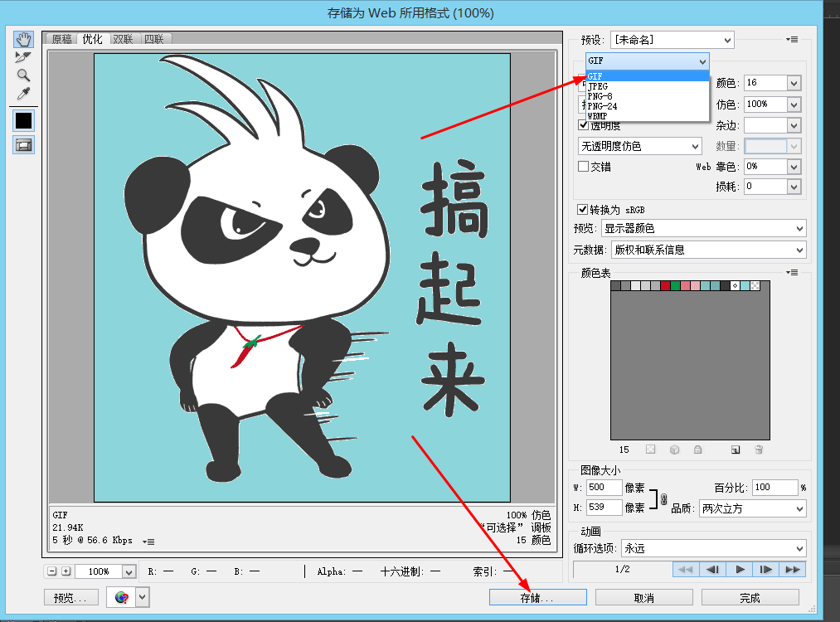Delete selected color using trash icon

coord(758,449)
